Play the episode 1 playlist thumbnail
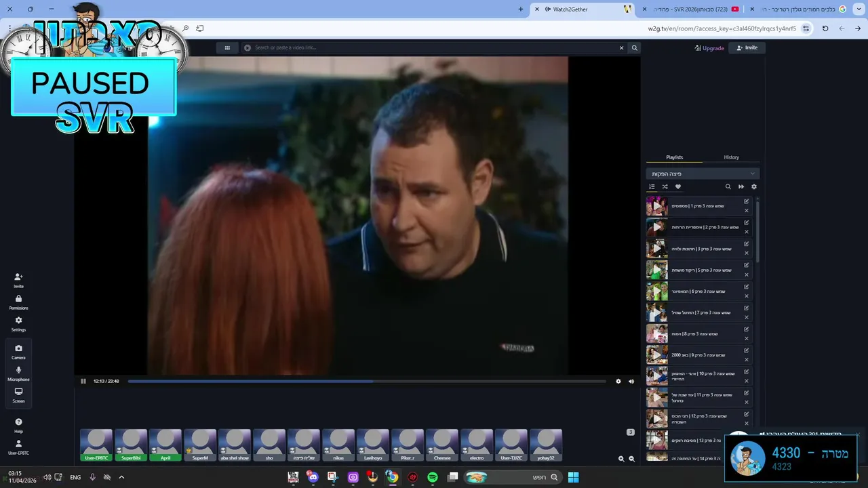868x488 pixels. pyautogui.click(x=656, y=206)
